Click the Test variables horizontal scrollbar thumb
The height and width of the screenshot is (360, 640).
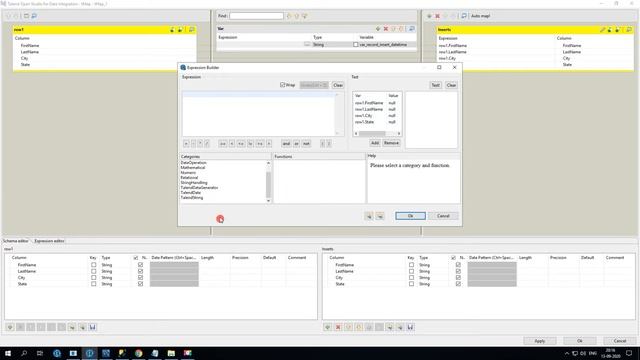click(x=372, y=133)
